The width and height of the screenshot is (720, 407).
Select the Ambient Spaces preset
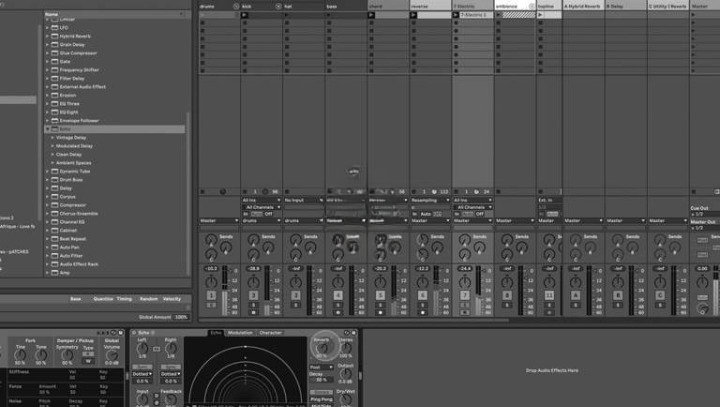tap(73, 163)
